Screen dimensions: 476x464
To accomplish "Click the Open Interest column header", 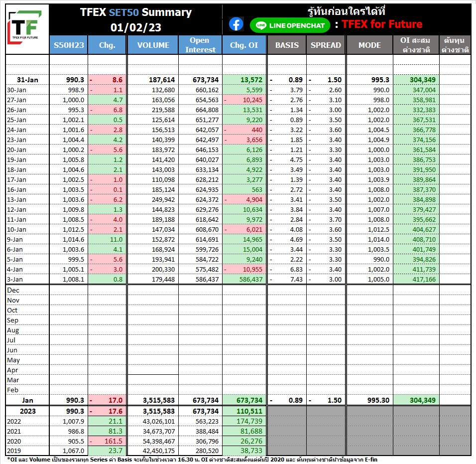I will (200, 45).
